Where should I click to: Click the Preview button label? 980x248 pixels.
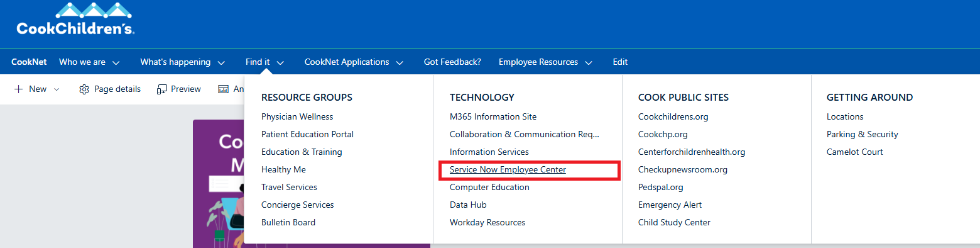186,89
